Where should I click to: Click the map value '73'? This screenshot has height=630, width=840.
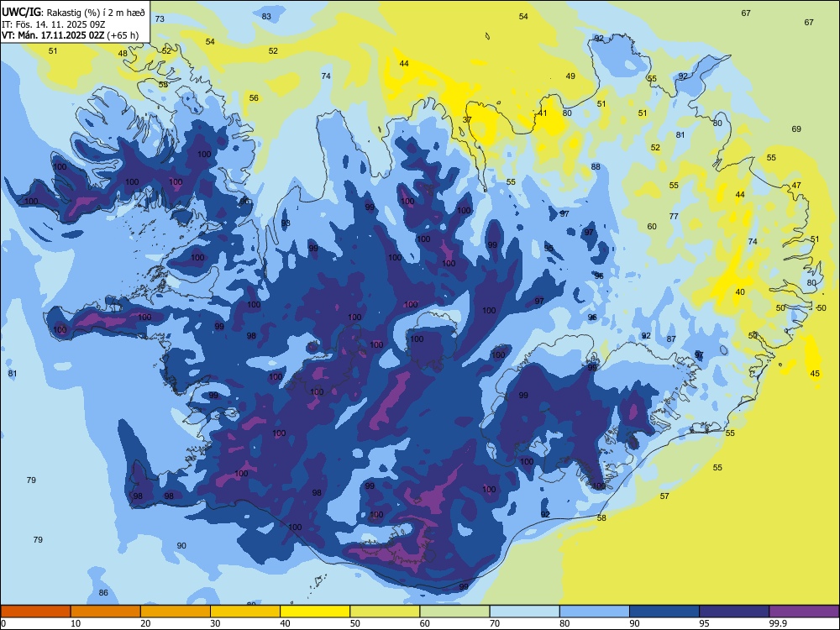click(x=160, y=18)
